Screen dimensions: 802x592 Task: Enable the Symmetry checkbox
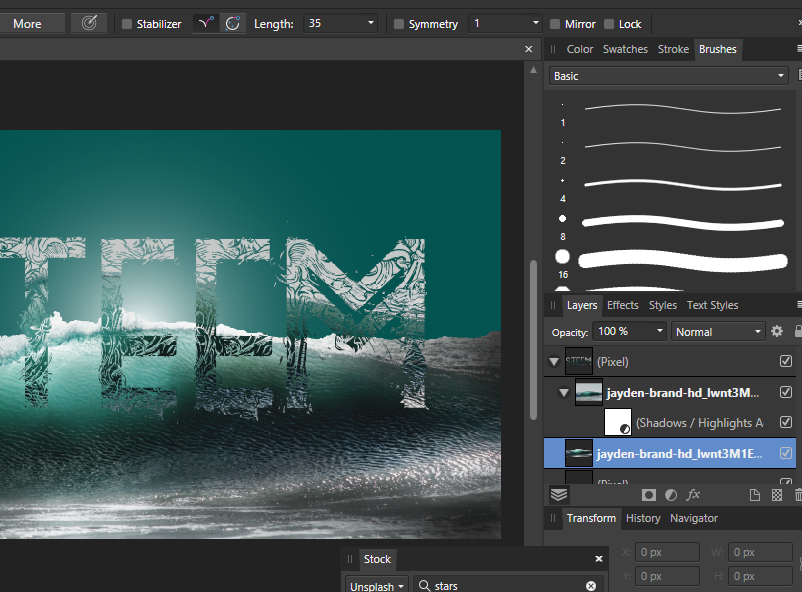[399, 24]
